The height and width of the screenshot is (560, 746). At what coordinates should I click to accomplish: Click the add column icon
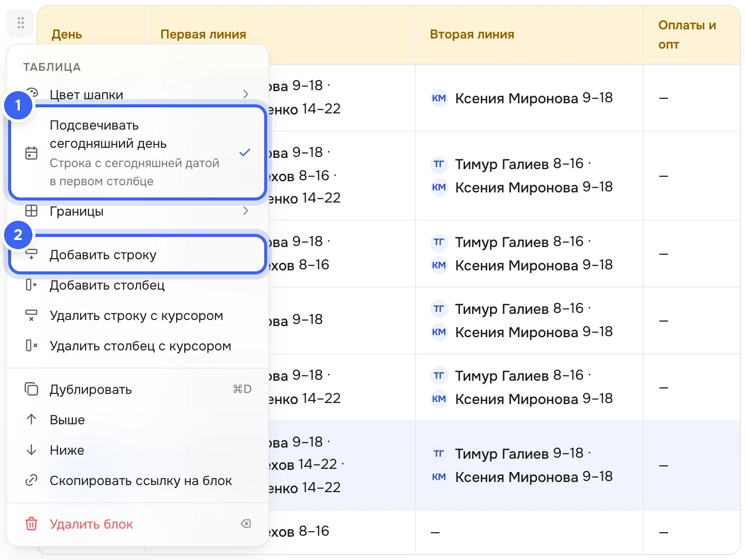click(x=31, y=285)
